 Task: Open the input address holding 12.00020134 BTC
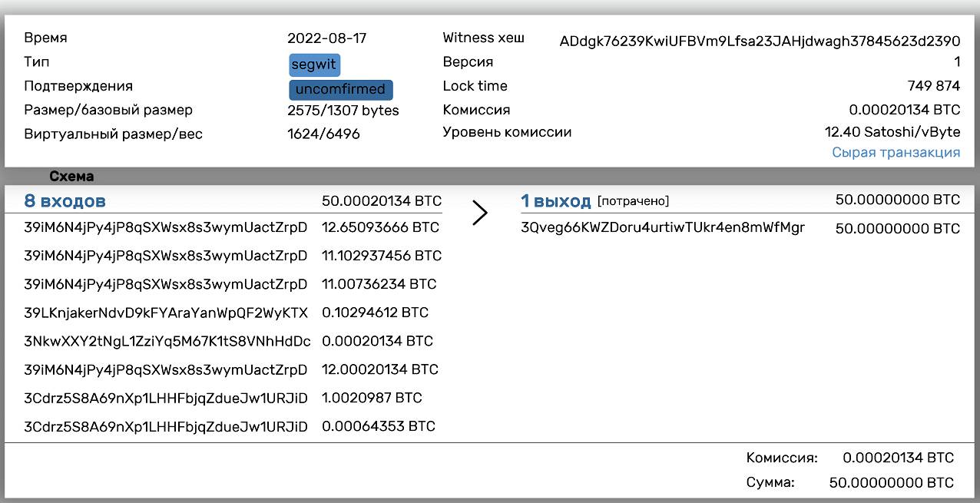(x=166, y=369)
